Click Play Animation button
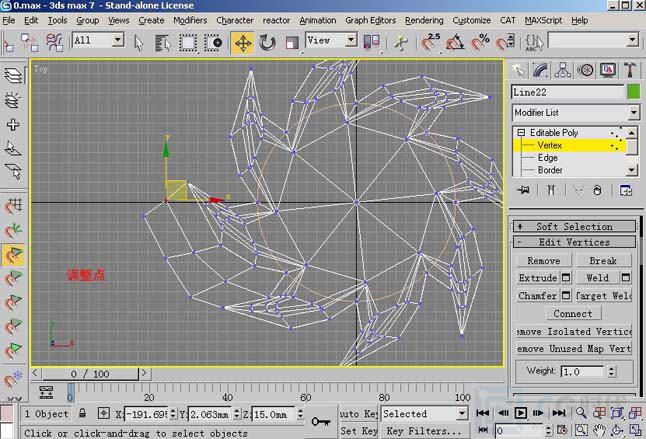 [x=520, y=413]
